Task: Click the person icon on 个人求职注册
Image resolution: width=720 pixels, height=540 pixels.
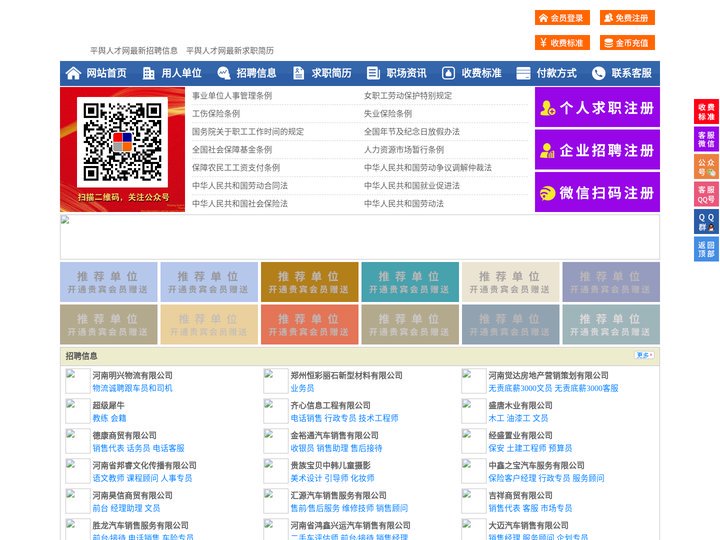Action: click(x=547, y=108)
